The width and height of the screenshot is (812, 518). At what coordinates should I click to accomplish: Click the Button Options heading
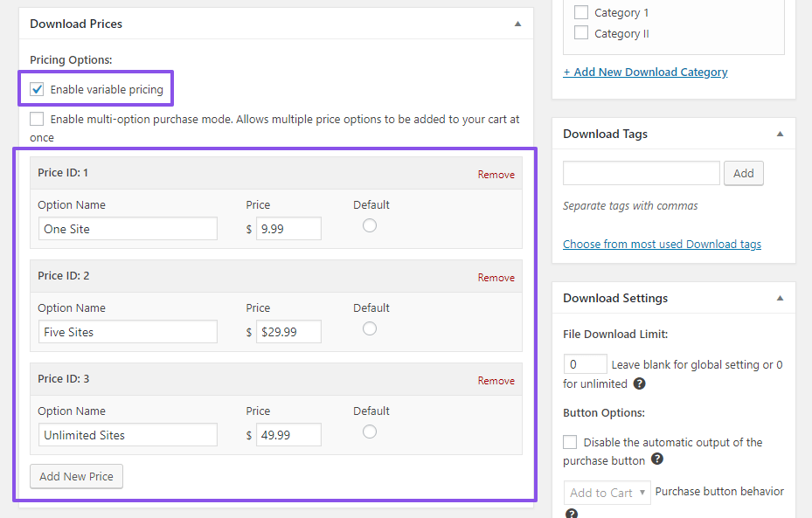pyautogui.click(x=604, y=413)
